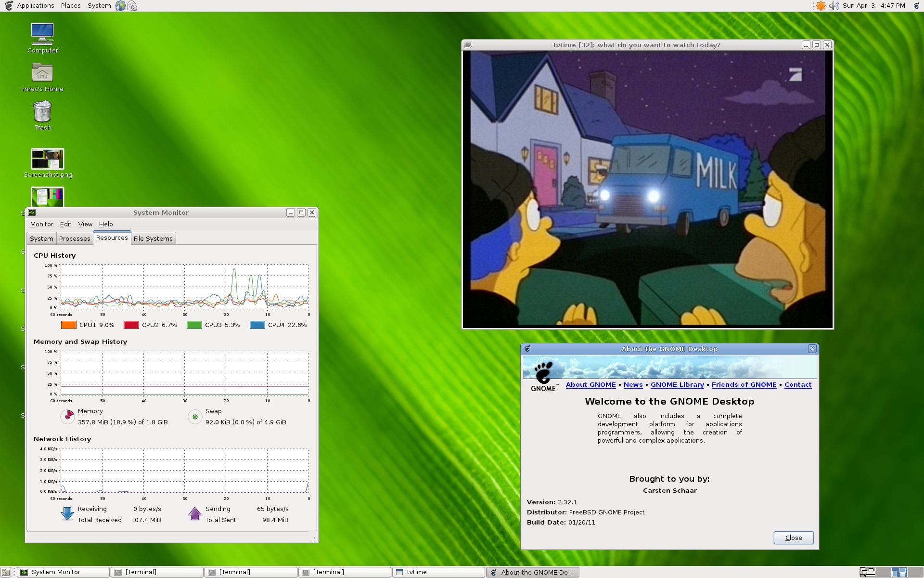Switch to the third workspace in switcher

click(898, 572)
